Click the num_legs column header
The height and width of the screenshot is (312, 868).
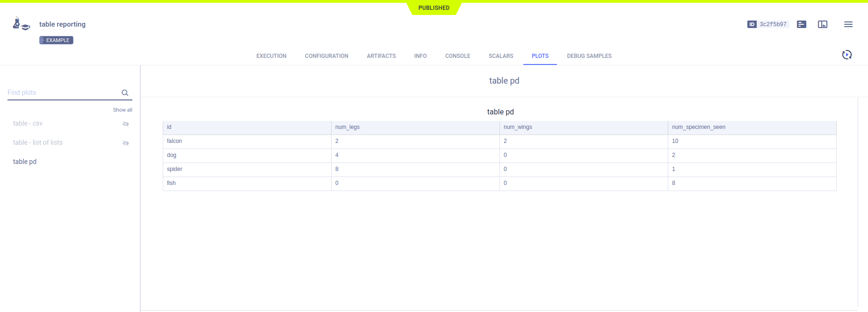[x=347, y=127]
